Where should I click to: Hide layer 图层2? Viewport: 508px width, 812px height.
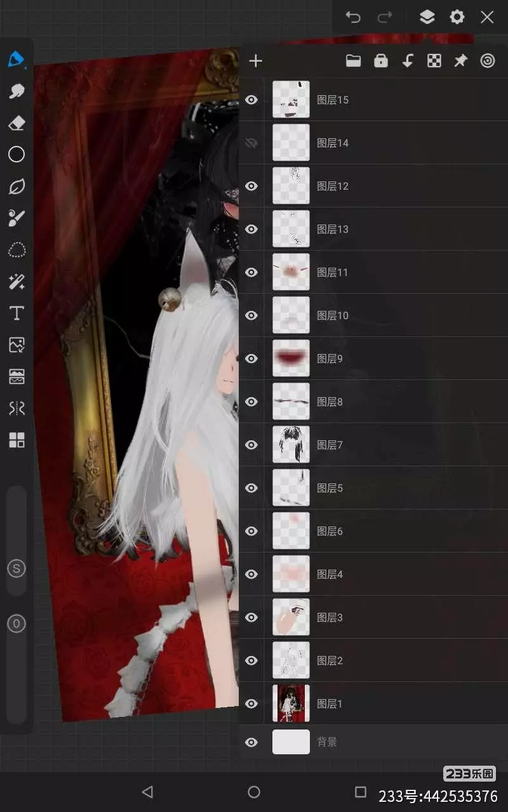coord(252,660)
